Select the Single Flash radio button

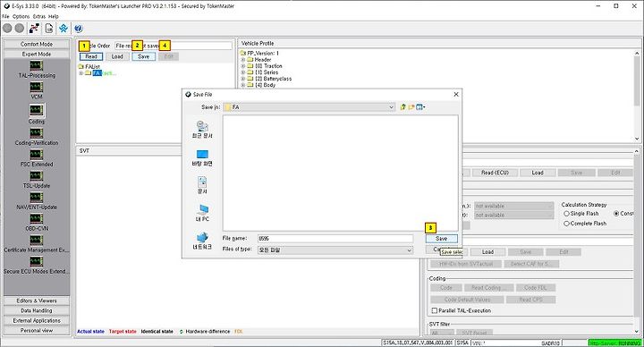pos(566,214)
